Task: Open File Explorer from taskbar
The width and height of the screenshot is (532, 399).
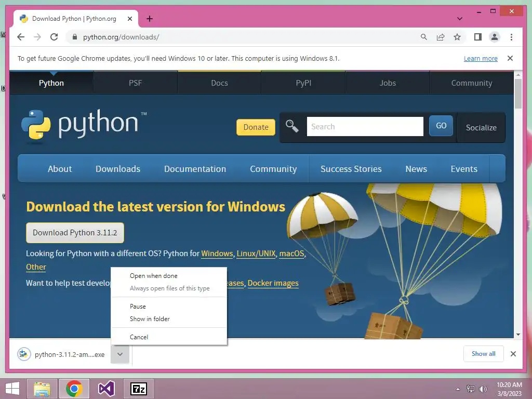Action: 42,389
